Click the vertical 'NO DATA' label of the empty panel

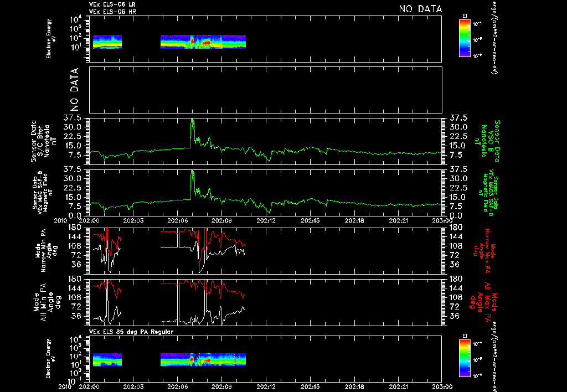[x=74, y=89]
